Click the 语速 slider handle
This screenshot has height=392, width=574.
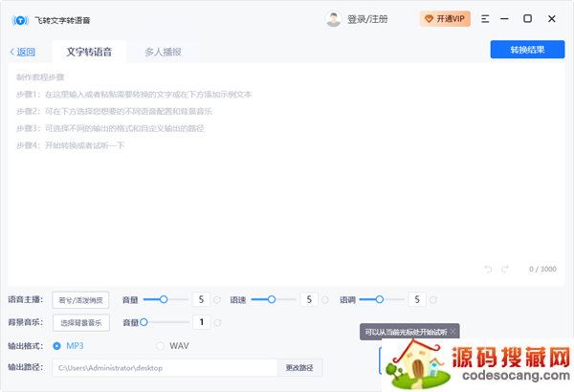pos(272,299)
